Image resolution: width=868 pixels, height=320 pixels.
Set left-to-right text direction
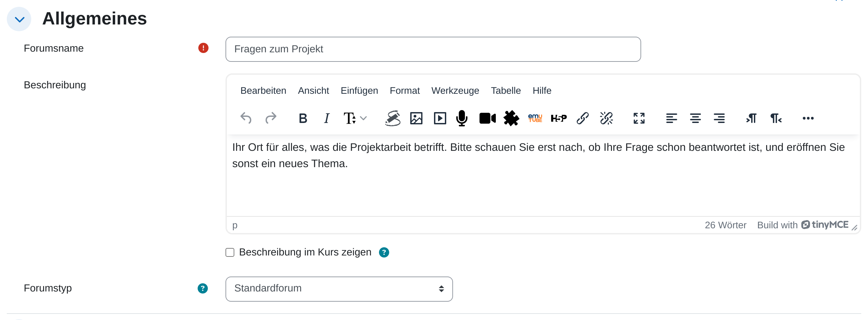pos(752,118)
